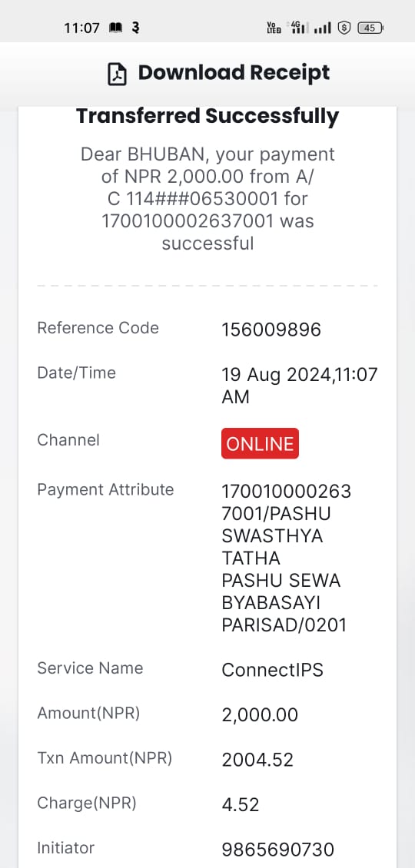Viewport: 415px width, 868px height.
Task: Tap the reference code 156009896
Action: coord(271,330)
